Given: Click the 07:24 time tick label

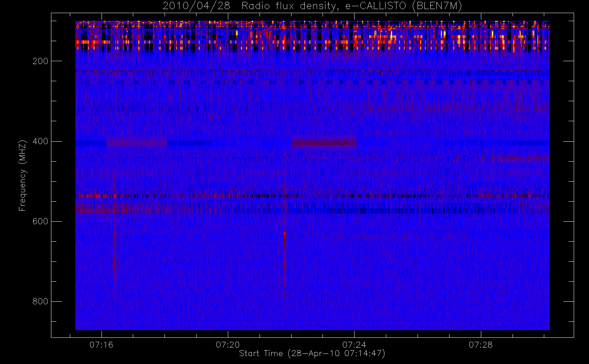Looking at the screenshot, I should [x=354, y=344].
